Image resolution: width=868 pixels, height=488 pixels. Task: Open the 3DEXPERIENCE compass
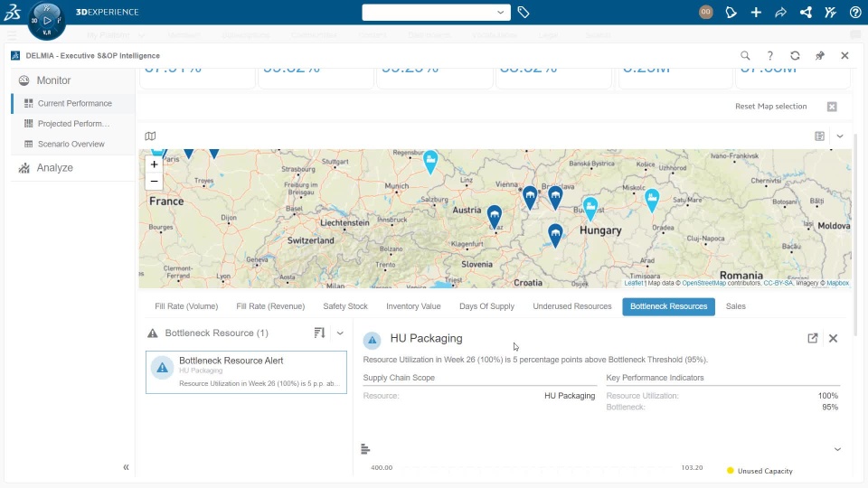tap(46, 21)
